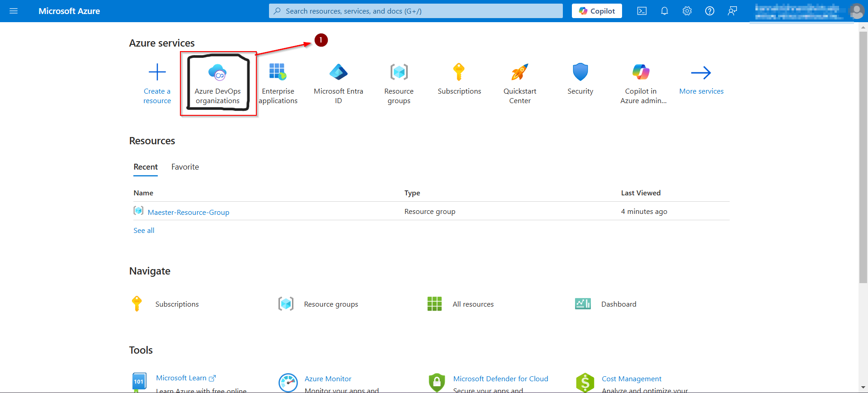The image size is (868, 393).
Task: Click the scrollbar down arrow
Action: [x=863, y=388]
